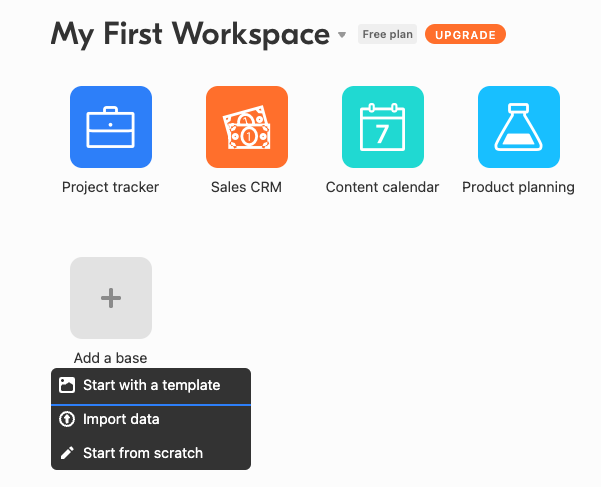Open the Sales CRM money icon
Viewport: 601px width, 487px height.
247,127
